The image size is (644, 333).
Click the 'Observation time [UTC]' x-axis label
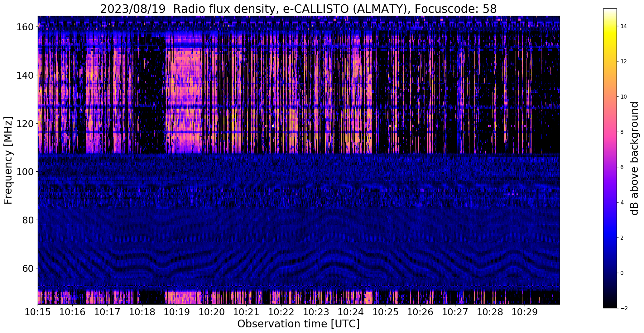coord(298,324)
